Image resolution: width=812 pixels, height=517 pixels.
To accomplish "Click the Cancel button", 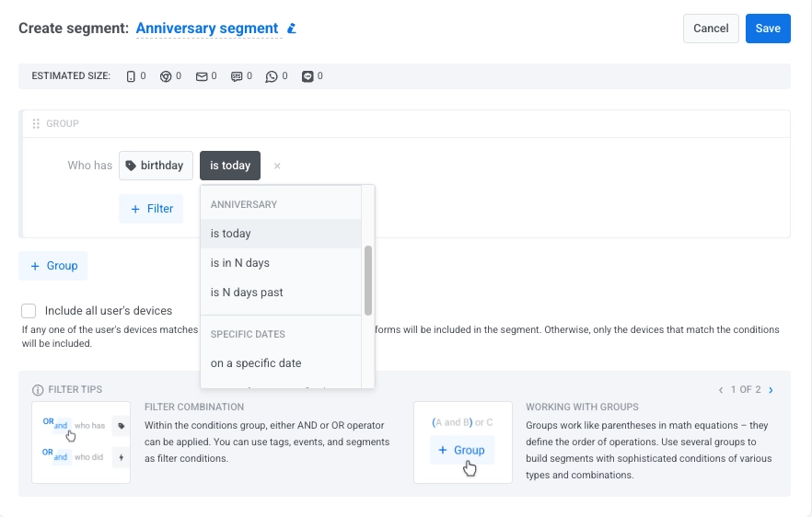I will [x=711, y=29].
